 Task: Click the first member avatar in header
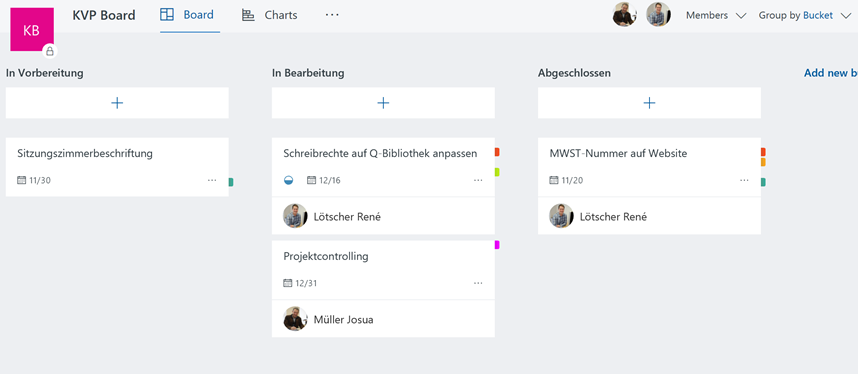coord(624,15)
